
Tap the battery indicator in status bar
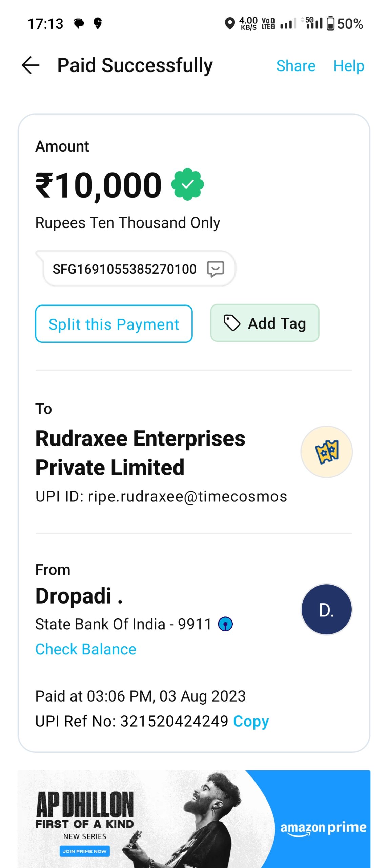pyautogui.click(x=330, y=24)
